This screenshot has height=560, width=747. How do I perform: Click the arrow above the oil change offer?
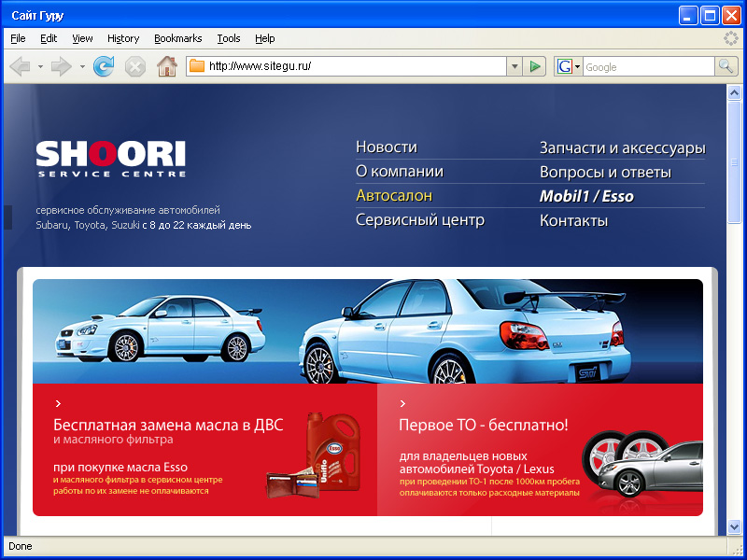[x=58, y=404]
